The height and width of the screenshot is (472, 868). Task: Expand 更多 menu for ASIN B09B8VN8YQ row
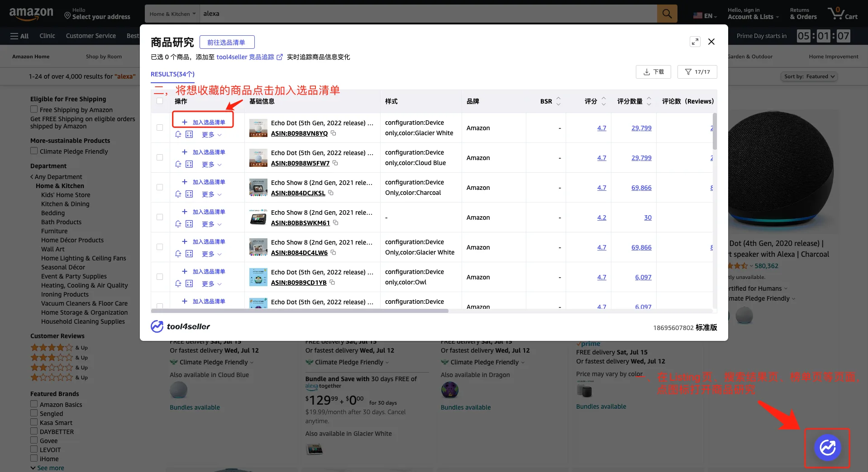click(x=212, y=135)
